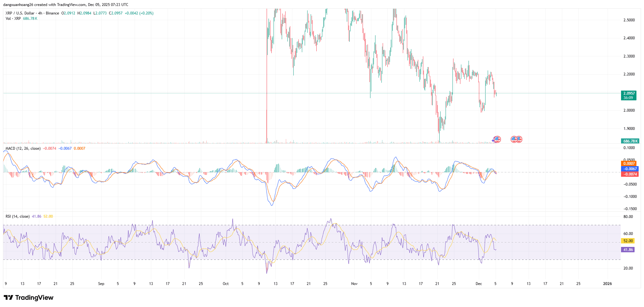Image resolution: width=644 pixels, height=307 pixels.
Task: Click the purple sparkle icon beside the flag
Action: click(493, 140)
